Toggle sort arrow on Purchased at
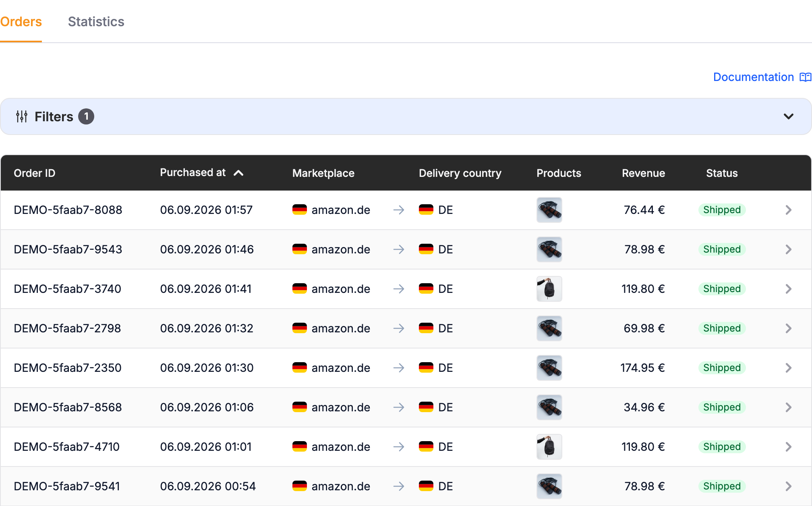This screenshot has height=506, width=812. coord(238,173)
